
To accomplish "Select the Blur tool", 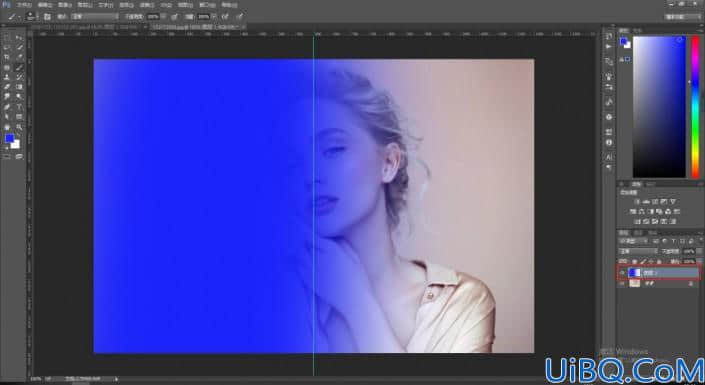I will point(7,97).
